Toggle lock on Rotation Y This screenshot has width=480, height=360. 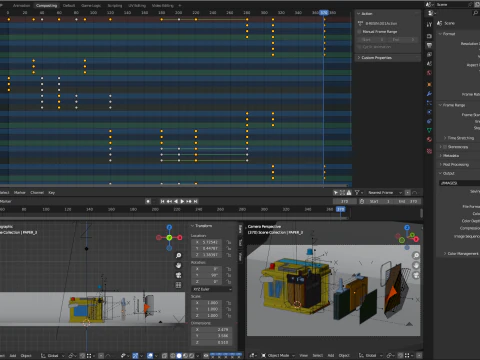229,275
